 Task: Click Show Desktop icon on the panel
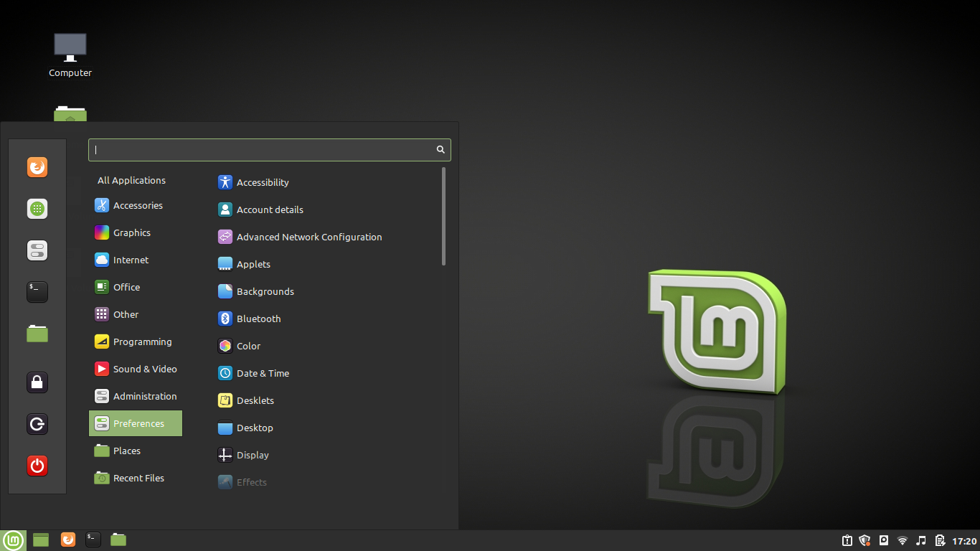click(x=41, y=540)
